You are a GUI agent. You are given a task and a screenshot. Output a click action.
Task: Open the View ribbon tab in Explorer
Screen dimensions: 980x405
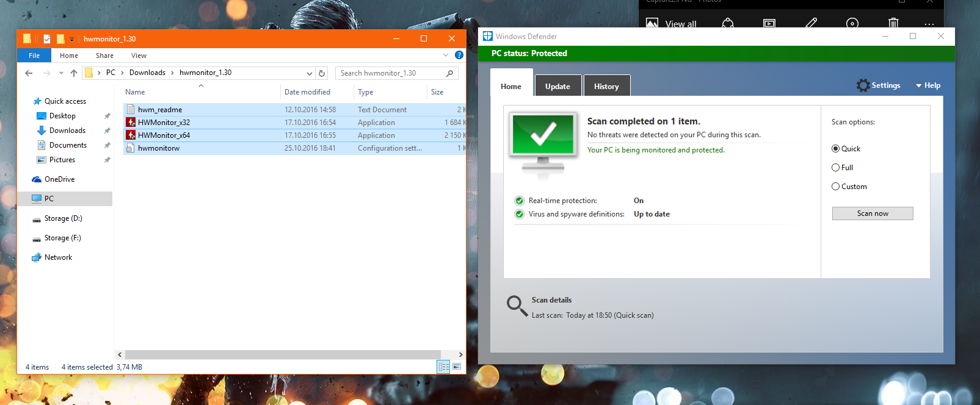pyautogui.click(x=139, y=56)
